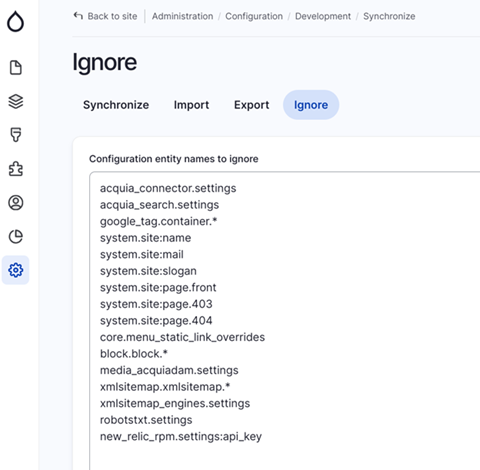Open the Configuration breadcrumb link
Screen dimensions: 480x470
coord(254,16)
